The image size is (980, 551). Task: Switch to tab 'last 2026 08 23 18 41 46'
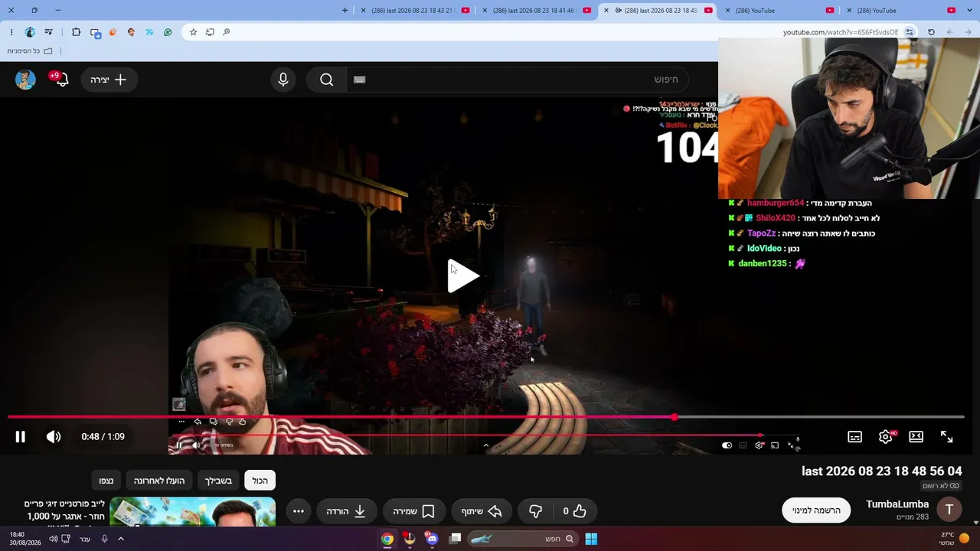535,11
